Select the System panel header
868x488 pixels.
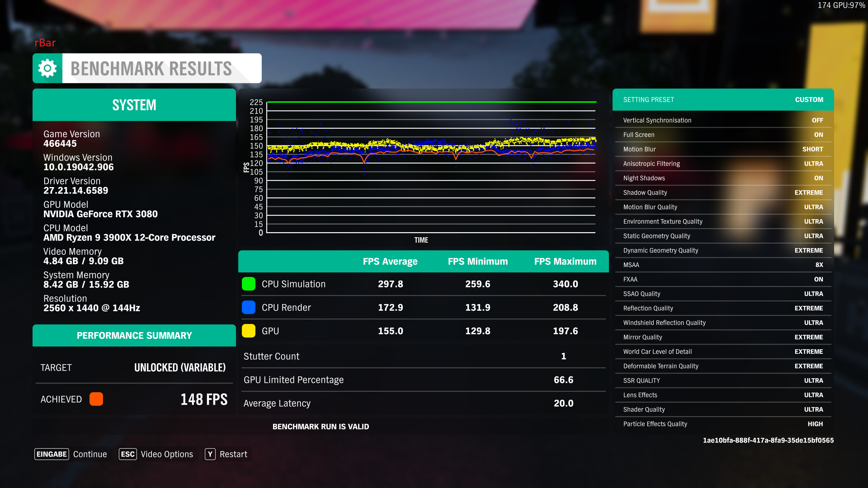(134, 104)
